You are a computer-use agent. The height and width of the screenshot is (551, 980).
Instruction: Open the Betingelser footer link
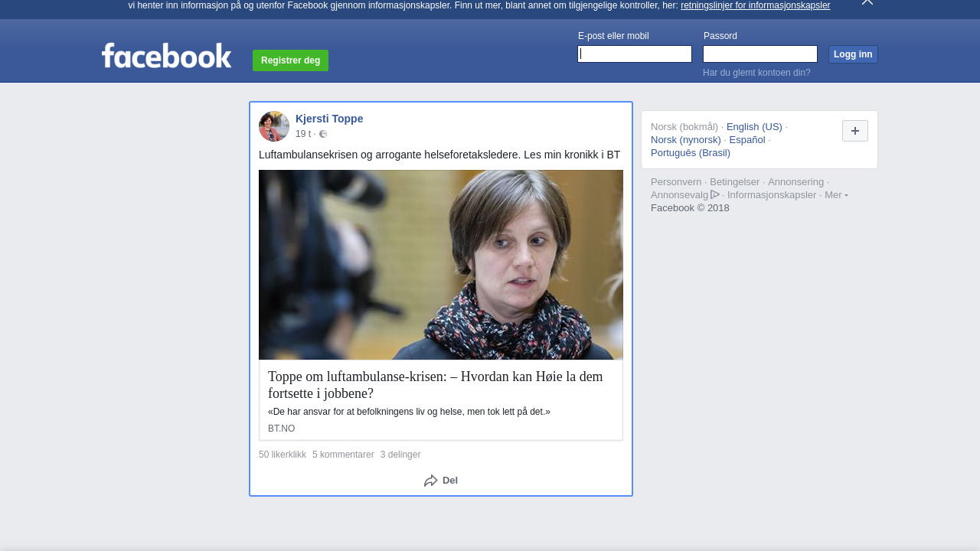pos(735,182)
